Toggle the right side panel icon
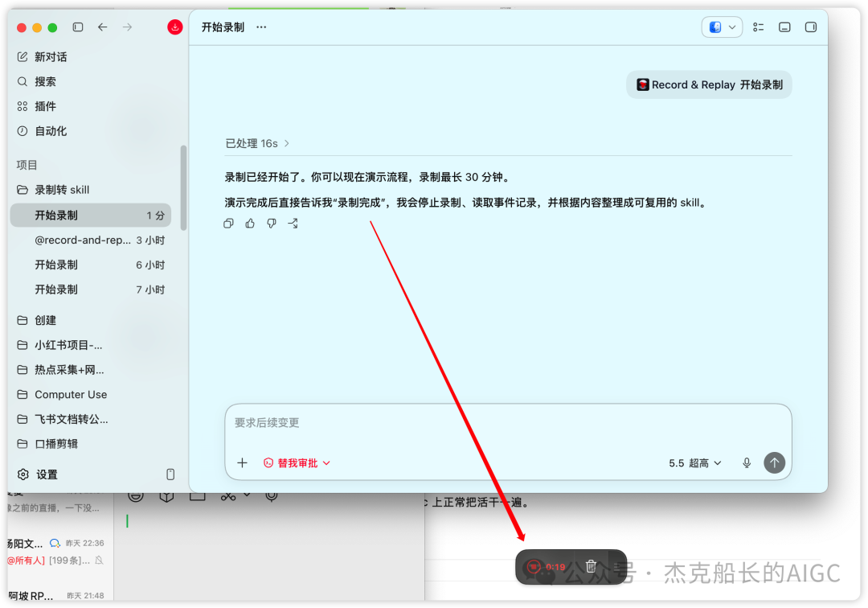 [810, 27]
